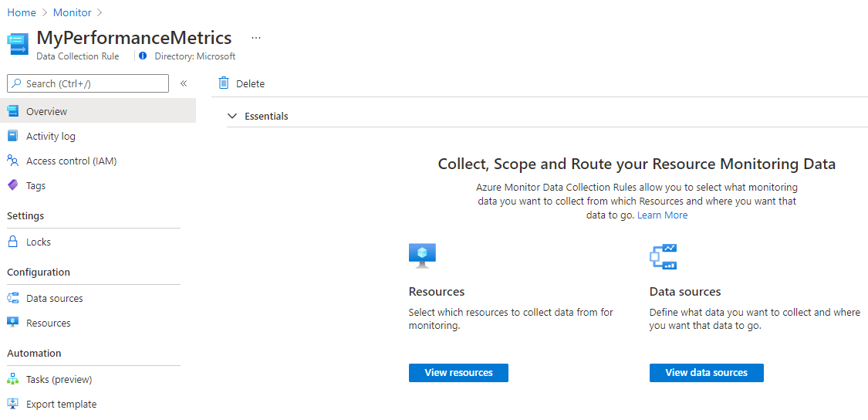
Task: Click the Activity log book icon
Action: click(x=13, y=136)
